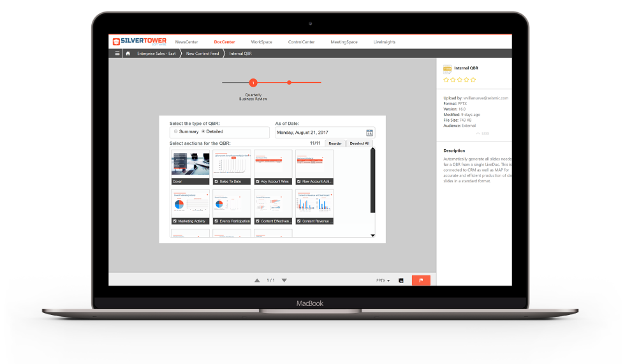Open the DocCenter tab
The image size is (625, 364).
224,42
